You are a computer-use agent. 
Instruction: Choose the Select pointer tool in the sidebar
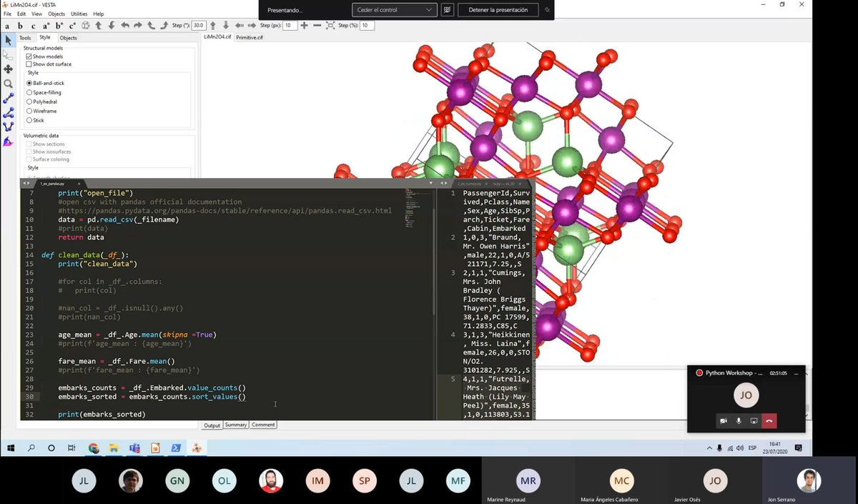(9, 40)
